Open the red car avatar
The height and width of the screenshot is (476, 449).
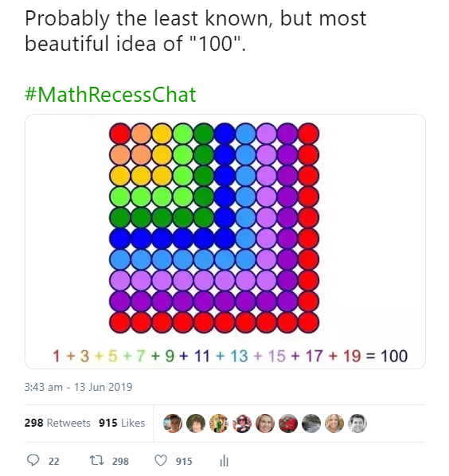288,423
